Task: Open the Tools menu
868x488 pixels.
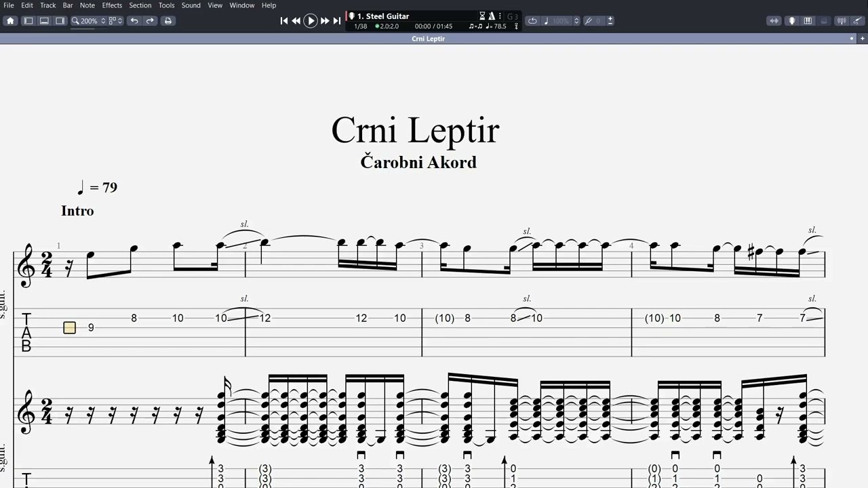Action: (x=166, y=5)
